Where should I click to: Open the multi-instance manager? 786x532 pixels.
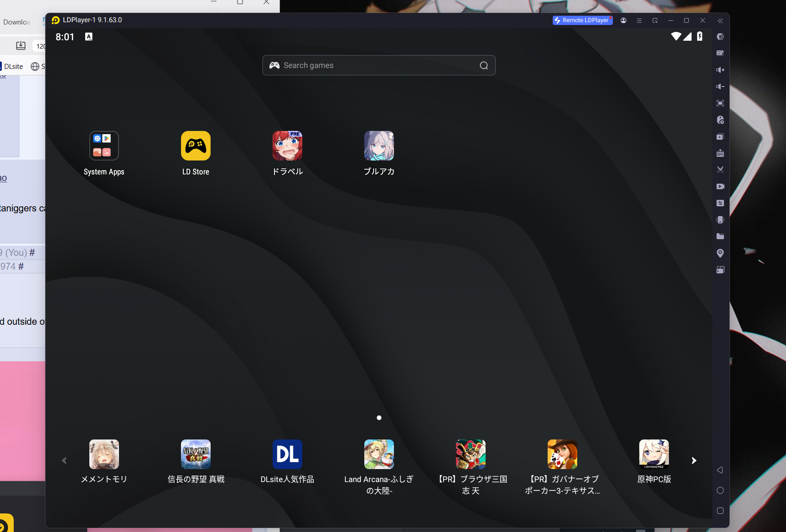(x=720, y=136)
